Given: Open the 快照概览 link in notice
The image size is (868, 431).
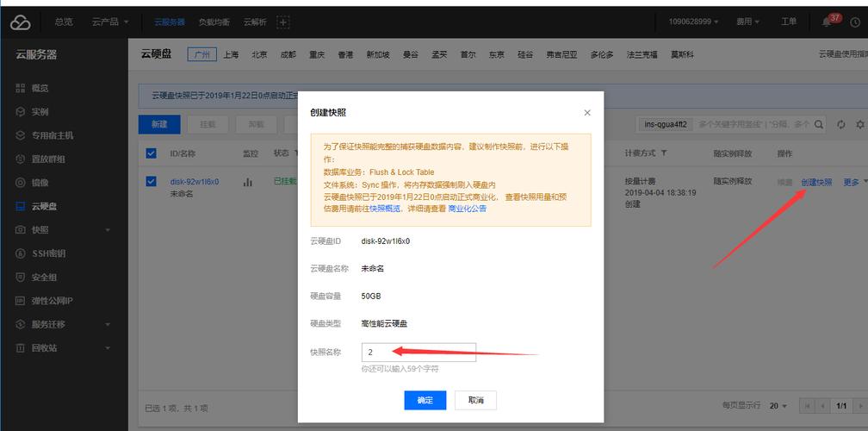Looking at the screenshot, I should 384,209.
